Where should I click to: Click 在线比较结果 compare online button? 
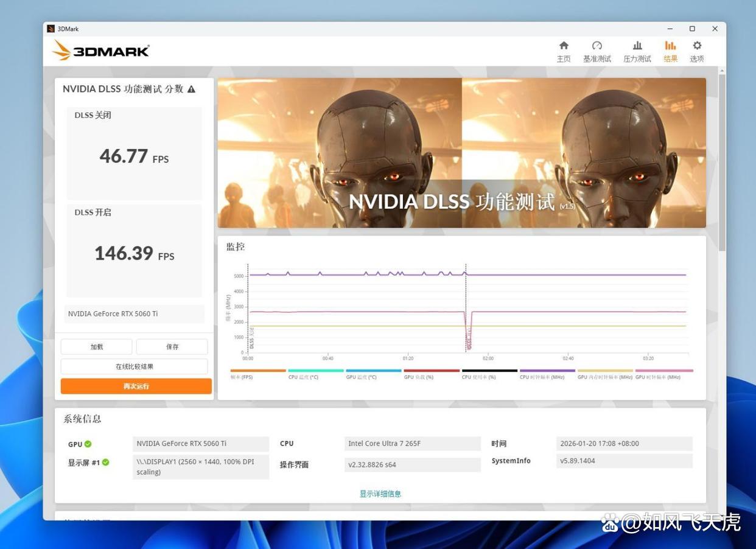point(135,366)
